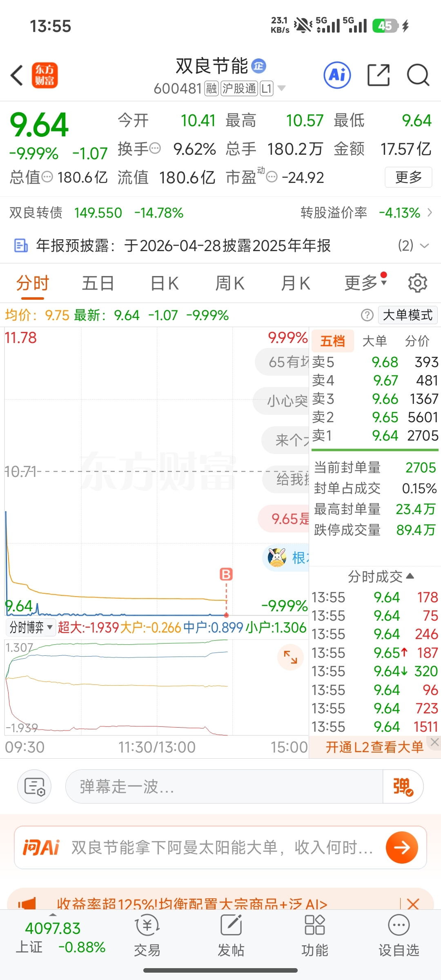Switch to the 月K tab
Screen dimensions: 441x980
tap(295, 283)
